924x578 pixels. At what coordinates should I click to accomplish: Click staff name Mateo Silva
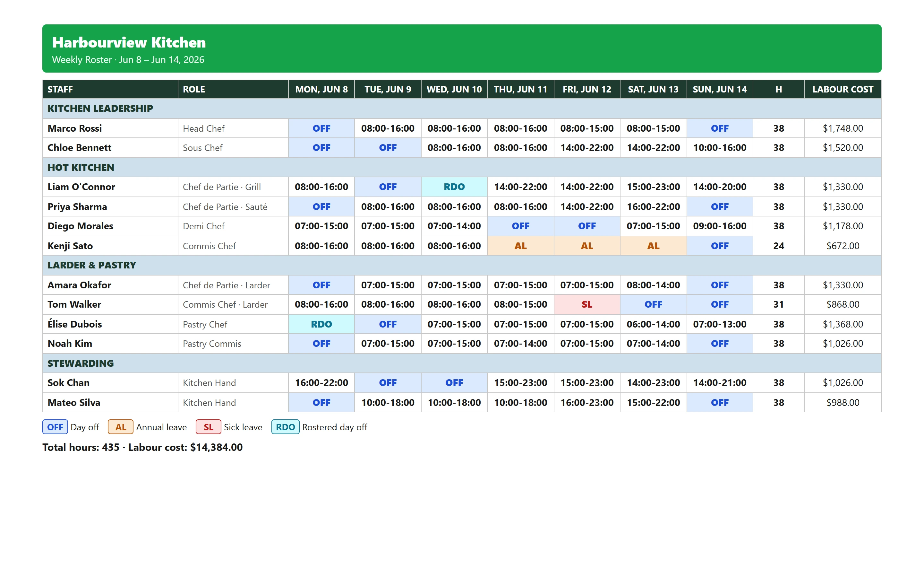[x=74, y=403]
